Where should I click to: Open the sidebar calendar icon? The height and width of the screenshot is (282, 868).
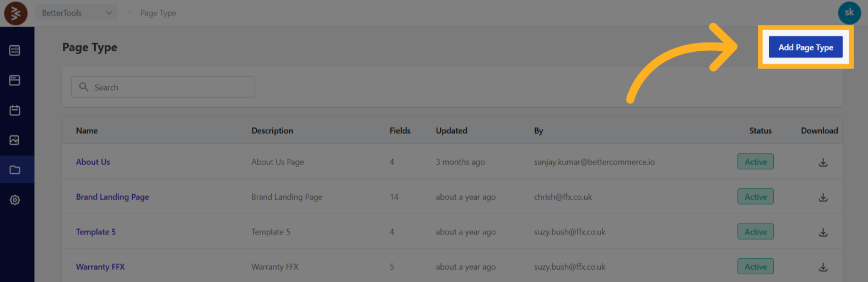click(x=15, y=110)
